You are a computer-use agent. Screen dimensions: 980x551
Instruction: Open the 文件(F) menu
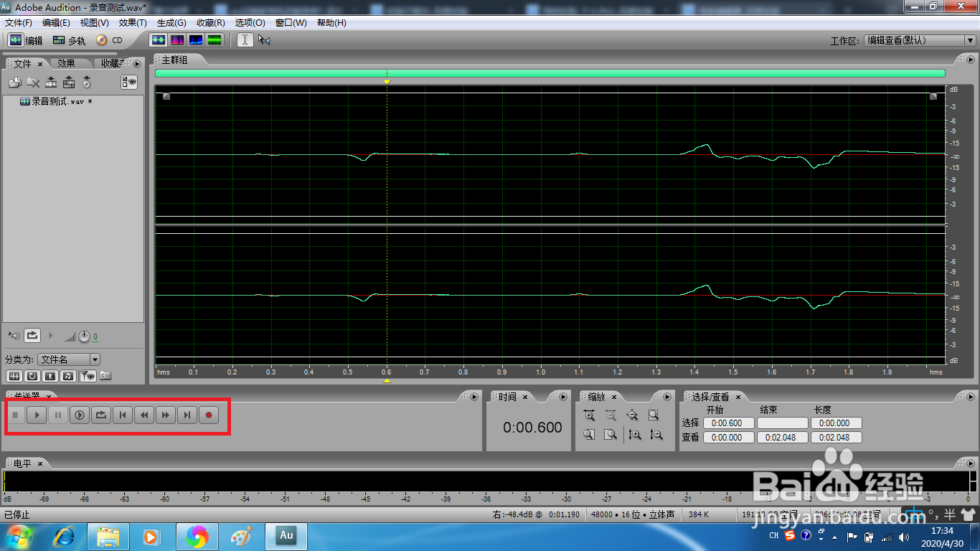coord(18,23)
